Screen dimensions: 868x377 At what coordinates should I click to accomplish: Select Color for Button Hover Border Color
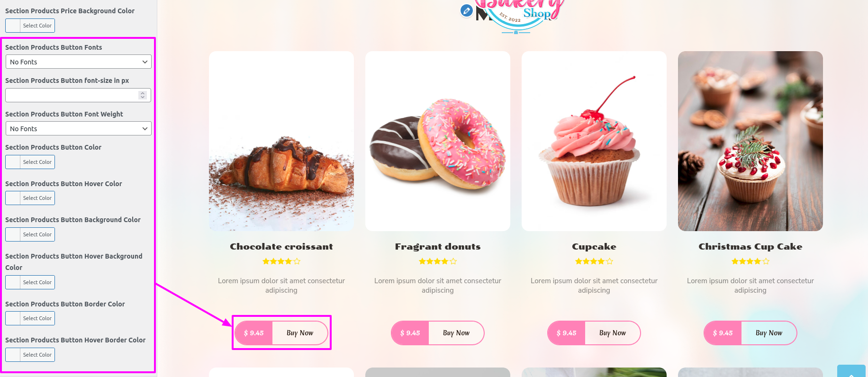(x=30, y=355)
